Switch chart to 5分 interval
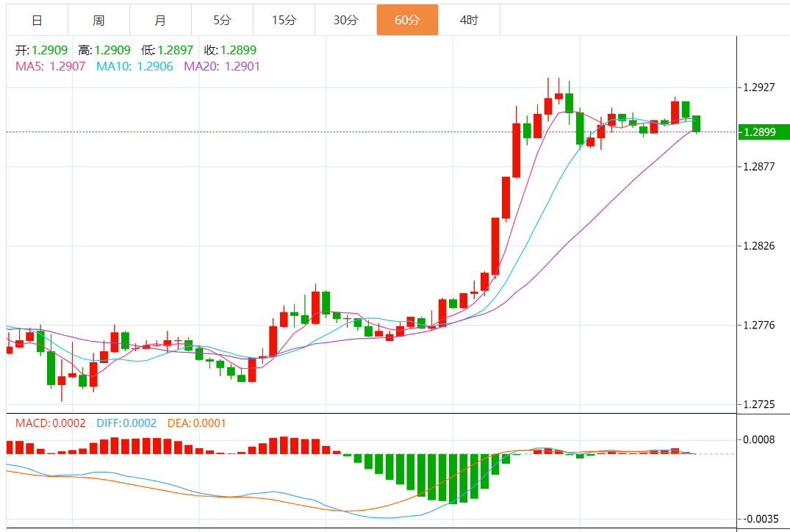This screenshot has width=790, height=532. pyautogui.click(x=222, y=20)
